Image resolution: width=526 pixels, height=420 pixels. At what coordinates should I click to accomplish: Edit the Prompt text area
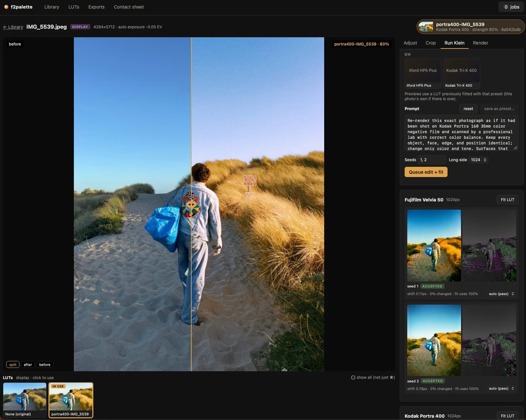click(461, 133)
